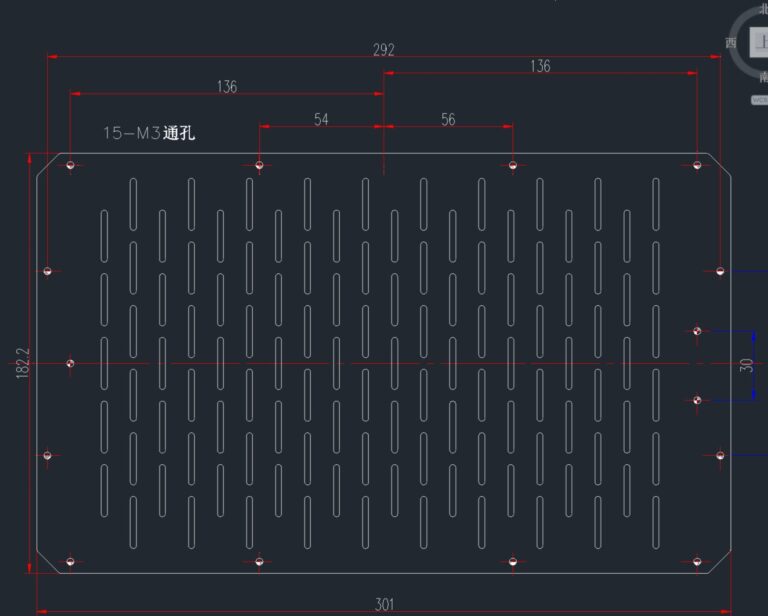Screen dimensions: 768x616
Task: Select the 56 dimension text
Action: (448, 119)
